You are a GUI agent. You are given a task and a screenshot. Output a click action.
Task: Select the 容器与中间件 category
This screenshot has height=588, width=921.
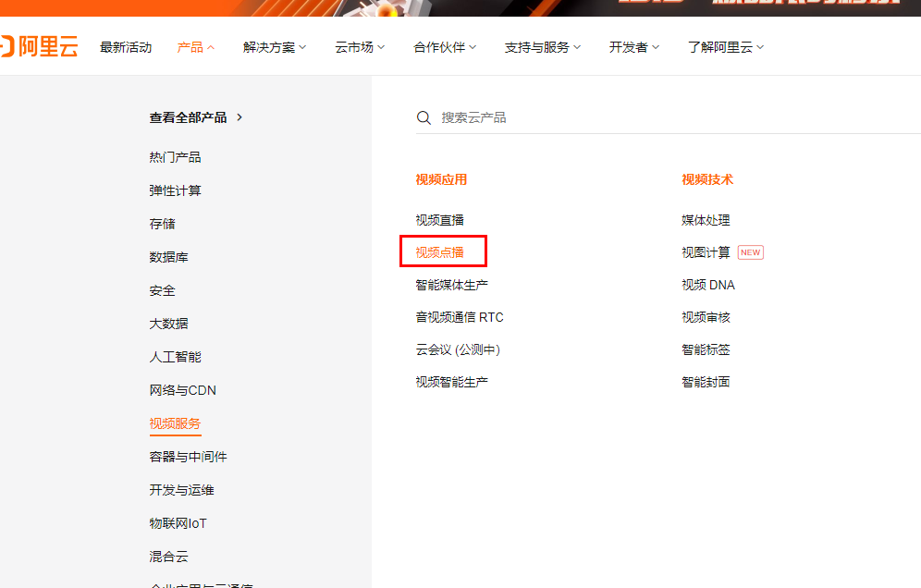188,457
